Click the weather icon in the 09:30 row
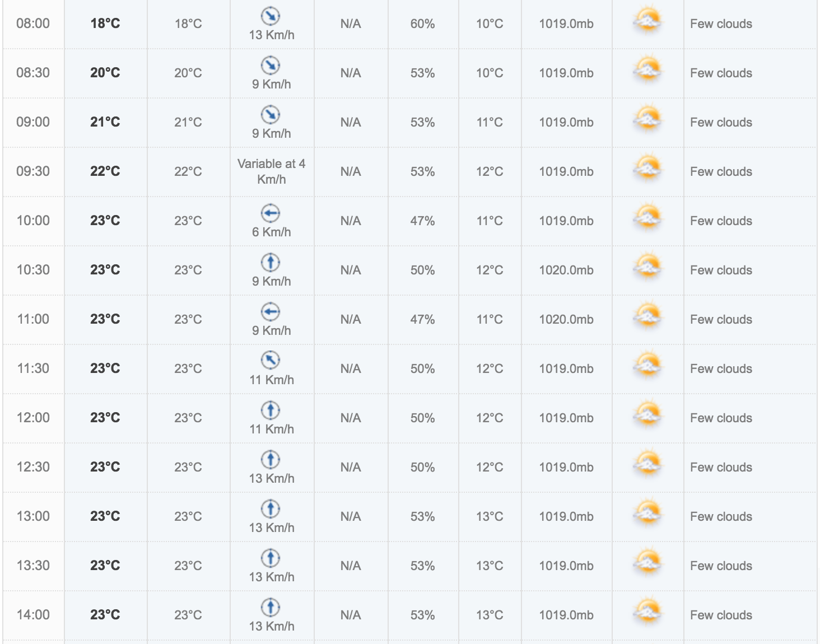 [648, 169]
